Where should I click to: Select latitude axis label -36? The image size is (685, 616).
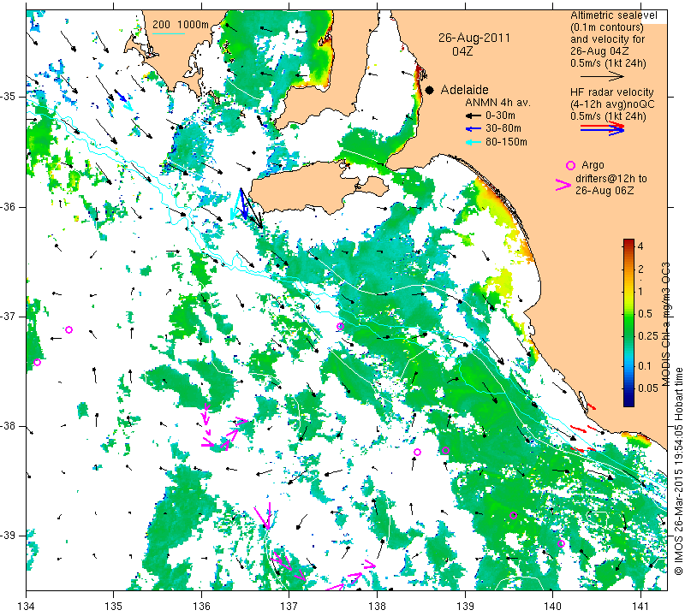click(x=9, y=206)
